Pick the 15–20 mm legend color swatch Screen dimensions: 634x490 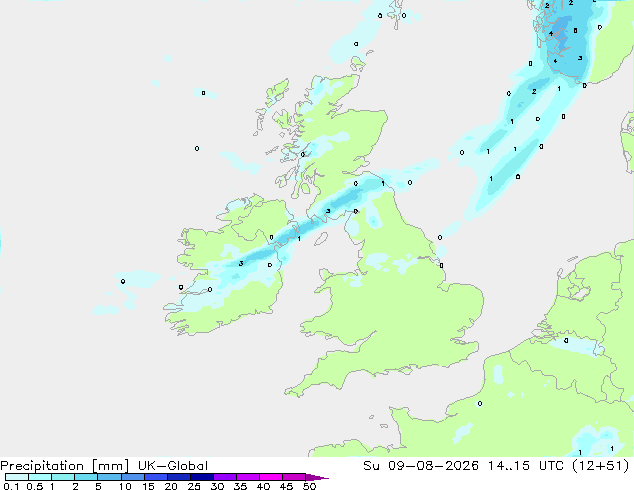click(155, 477)
